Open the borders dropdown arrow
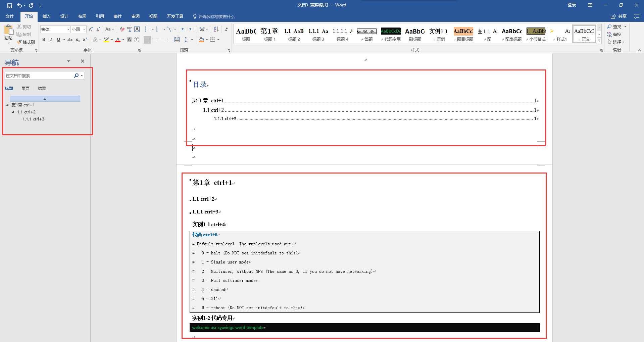The image size is (644, 342). pos(218,40)
